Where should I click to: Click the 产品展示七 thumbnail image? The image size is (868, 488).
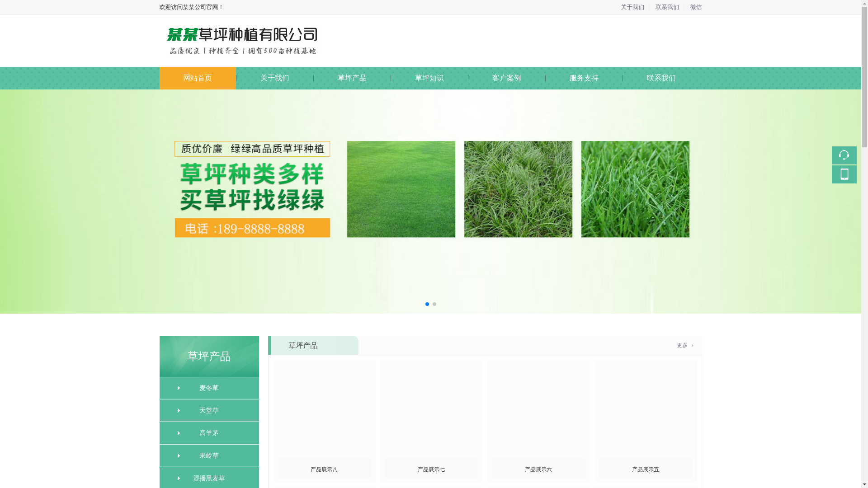[x=431, y=408]
